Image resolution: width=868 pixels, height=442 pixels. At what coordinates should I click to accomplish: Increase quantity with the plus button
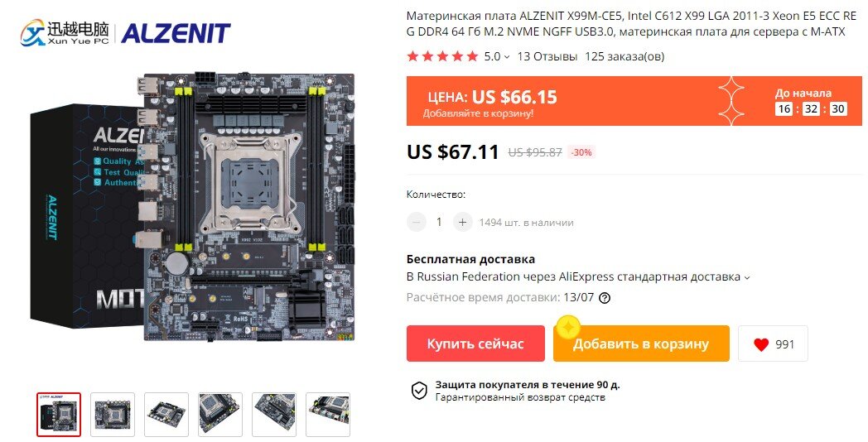tap(462, 223)
